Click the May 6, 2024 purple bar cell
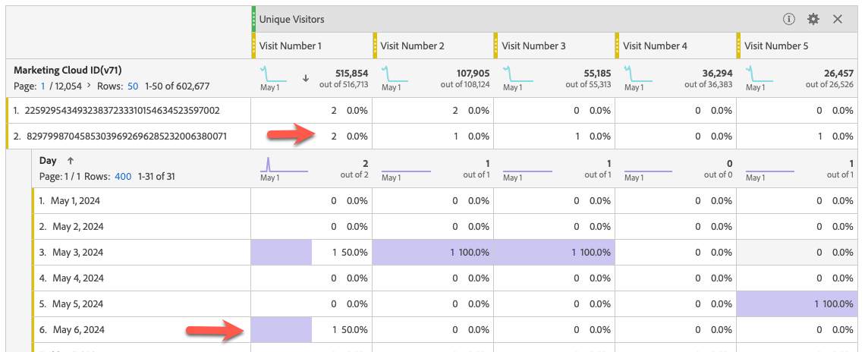 (281, 330)
